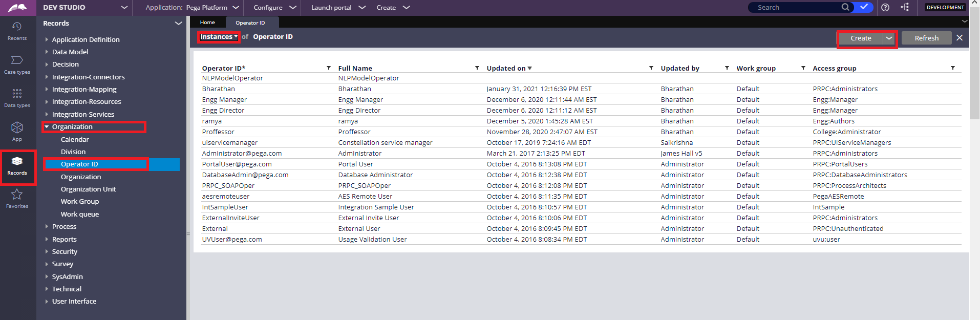Open the Data types sidebar panel

click(x=17, y=98)
